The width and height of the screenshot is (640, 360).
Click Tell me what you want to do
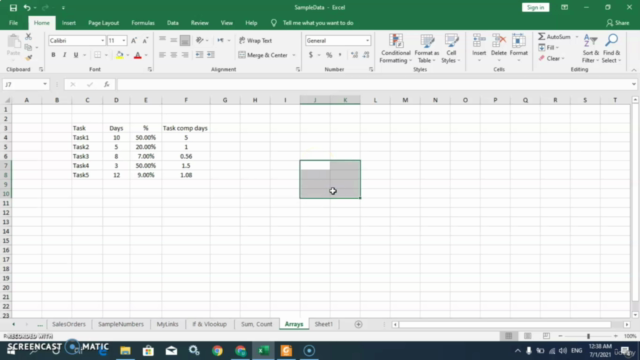point(318,23)
